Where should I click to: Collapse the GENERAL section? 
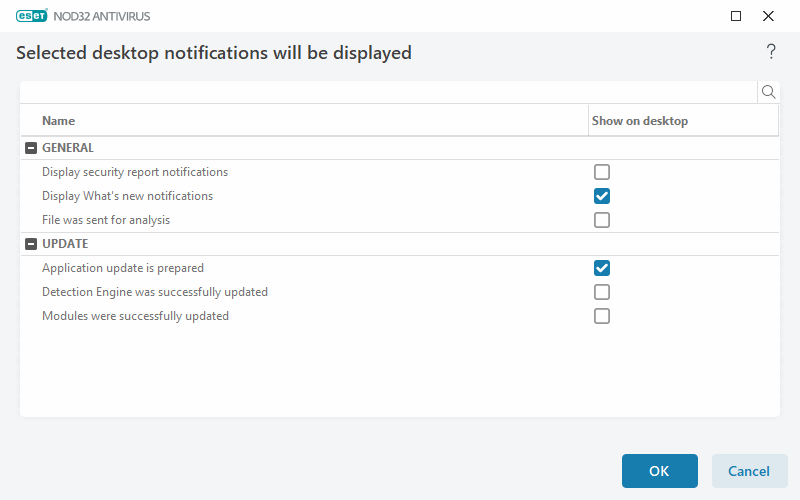[30, 148]
